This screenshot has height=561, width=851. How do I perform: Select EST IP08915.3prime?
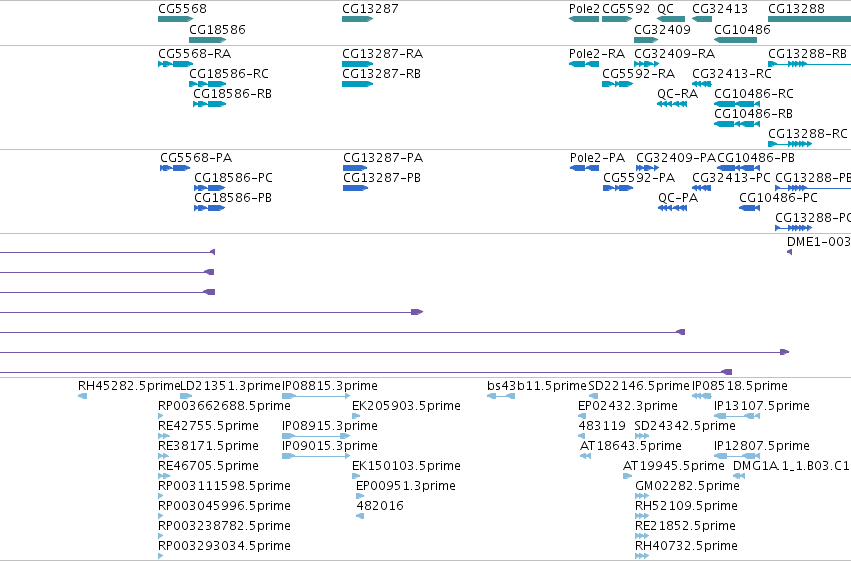click(330, 426)
